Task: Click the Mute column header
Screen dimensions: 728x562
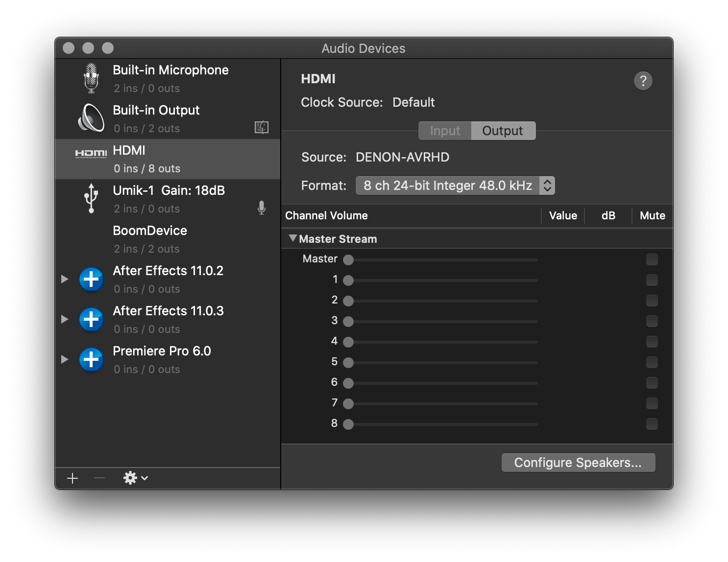Action: (x=653, y=215)
